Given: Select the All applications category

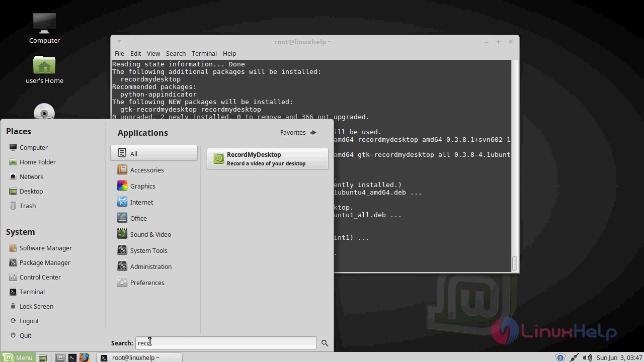Looking at the screenshot, I should coord(154,154).
